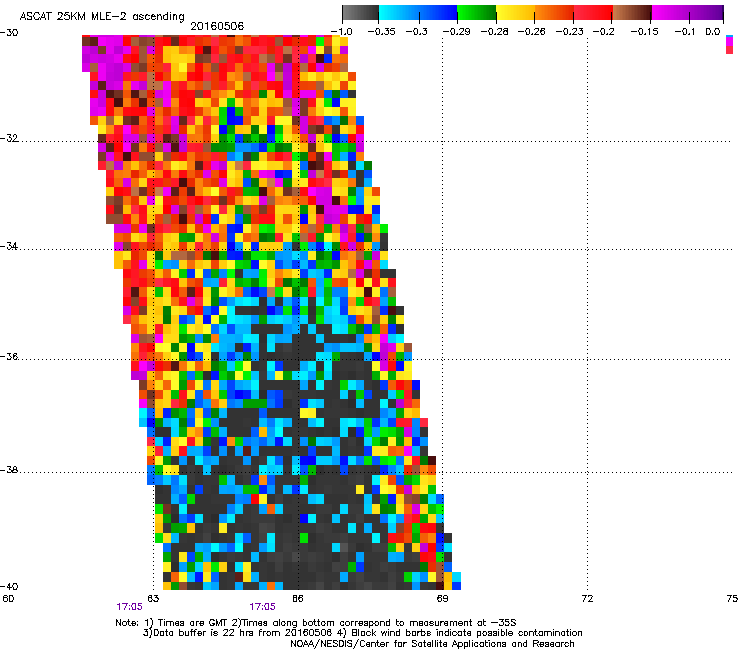Select the '-0.1' color scale value
Image resolution: width=740 pixels, height=650 pixels.
[x=685, y=32]
